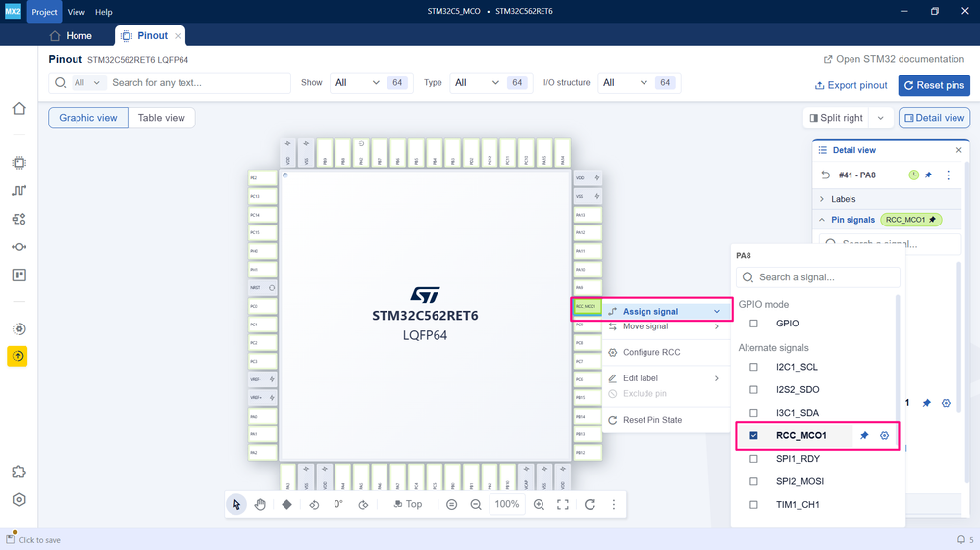Click the Split right button

(x=836, y=118)
